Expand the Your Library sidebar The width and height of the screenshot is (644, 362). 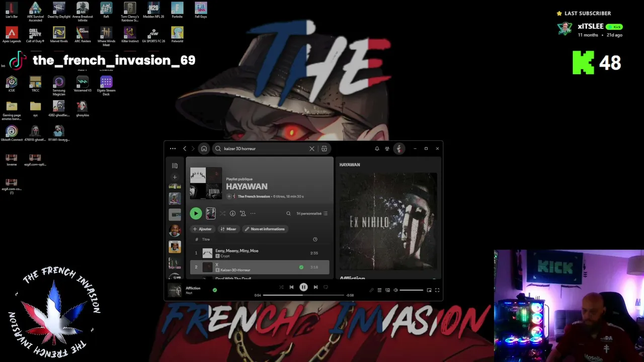click(x=175, y=165)
